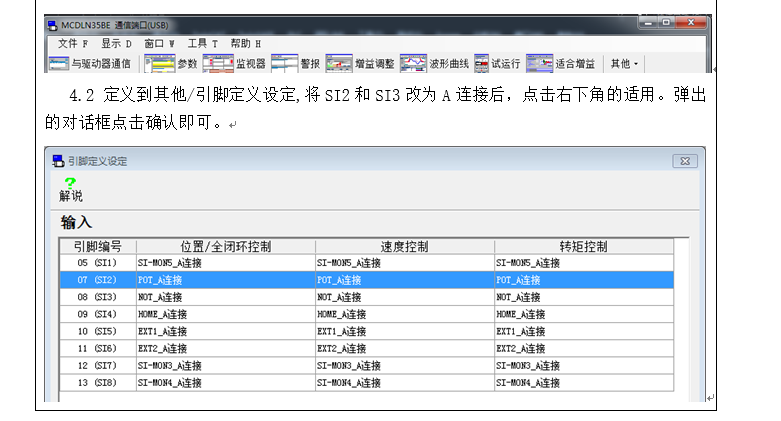
Task: Click the 转矩控制 column header
Action: pos(583,246)
